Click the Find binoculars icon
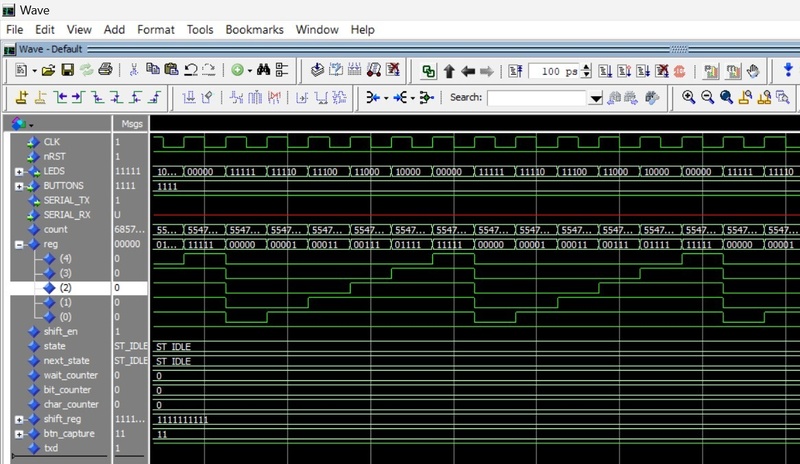 point(263,70)
